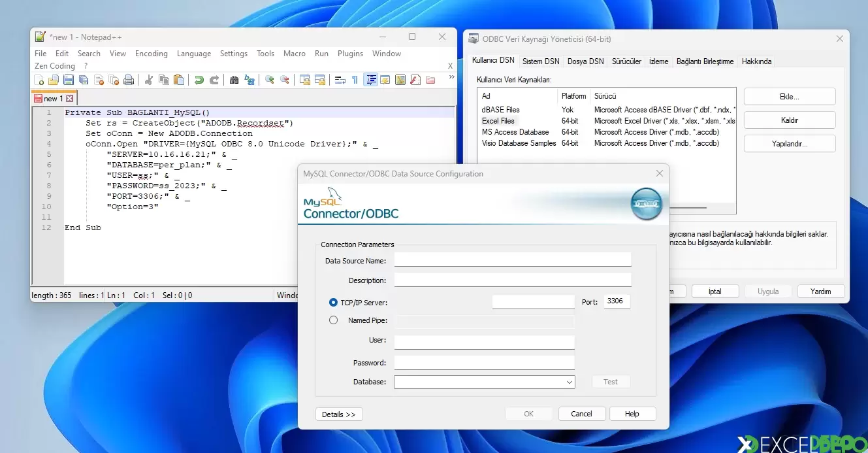Viewport: 868px width, 453px height.
Task: Click the Replace toolbar icon
Action: pos(249,80)
